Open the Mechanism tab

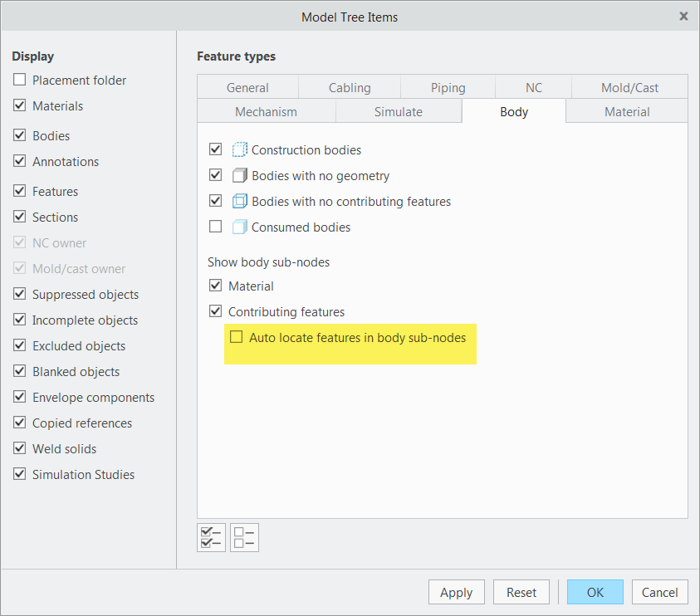pos(266,111)
